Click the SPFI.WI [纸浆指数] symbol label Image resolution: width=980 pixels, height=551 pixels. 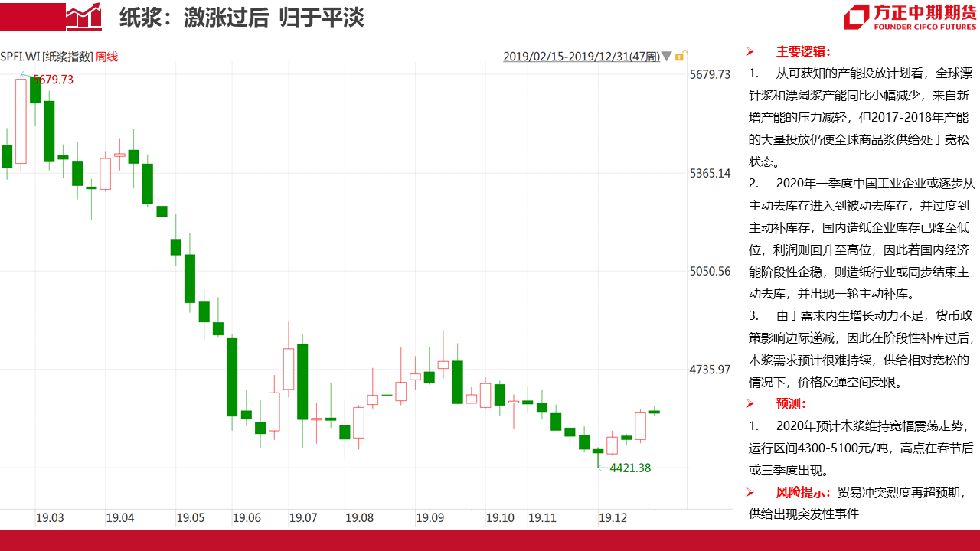click(x=47, y=57)
